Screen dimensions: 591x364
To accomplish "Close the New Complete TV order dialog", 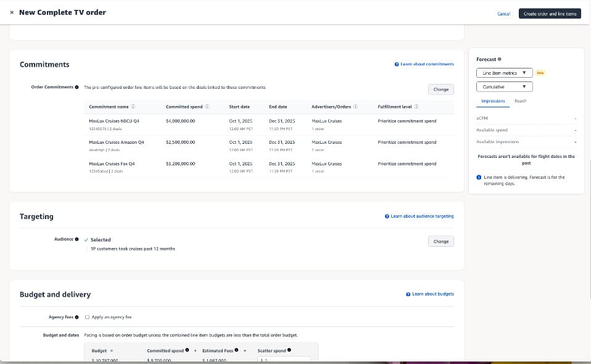I will click(x=12, y=12).
